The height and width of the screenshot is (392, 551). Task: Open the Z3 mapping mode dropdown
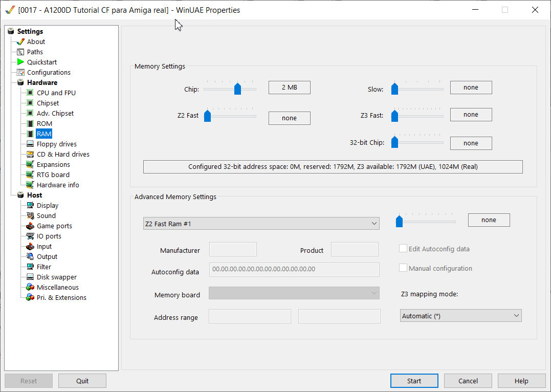[x=460, y=316]
